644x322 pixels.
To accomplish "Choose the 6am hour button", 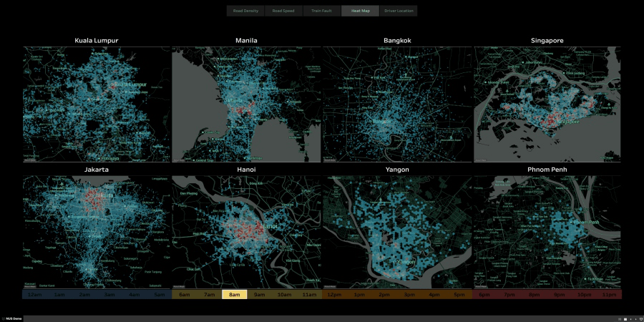I will pos(185,295).
